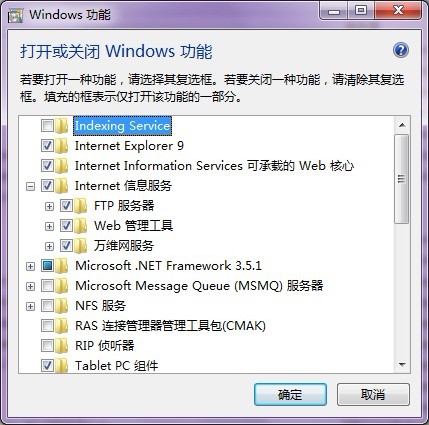The image size is (429, 425).
Task: Click the Tablet PC 组件 folder icon
Action: (62, 366)
